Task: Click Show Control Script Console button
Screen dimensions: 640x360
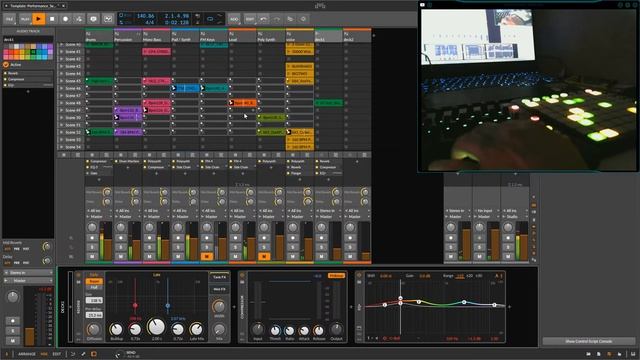Action: pos(588,341)
